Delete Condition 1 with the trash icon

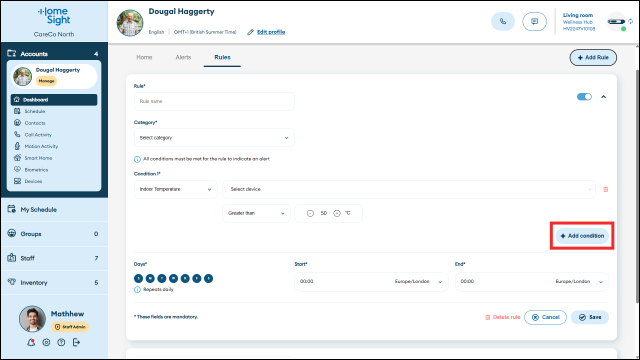[x=606, y=189]
